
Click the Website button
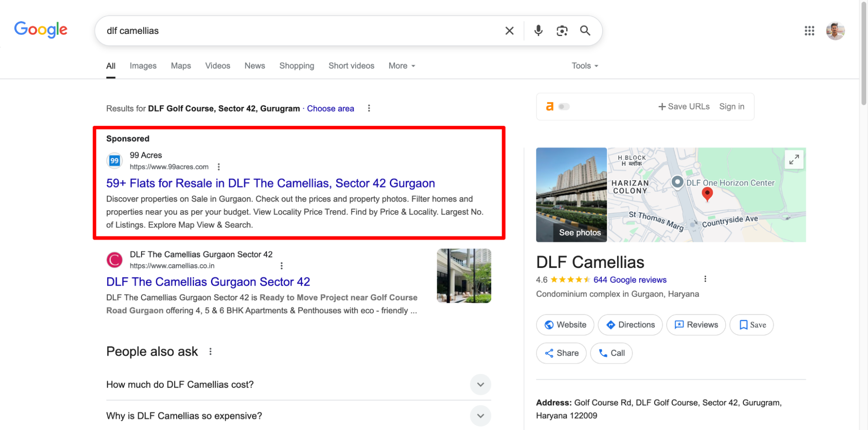coord(565,325)
